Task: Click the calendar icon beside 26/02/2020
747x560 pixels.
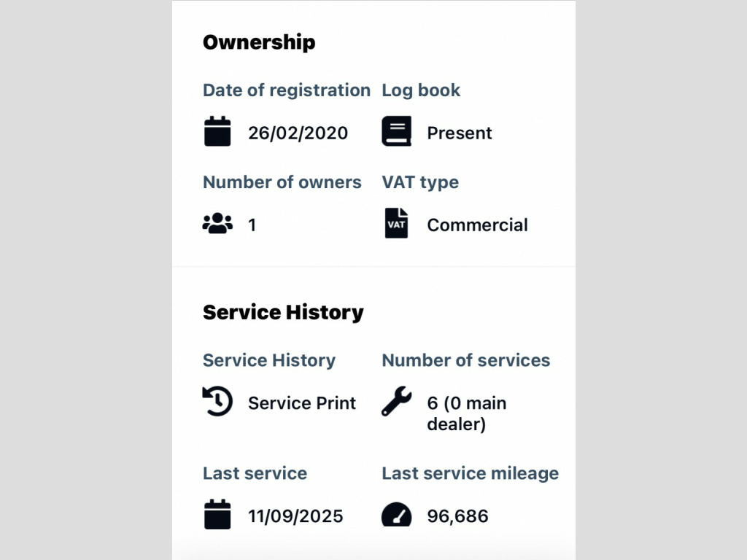Action: [217, 132]
